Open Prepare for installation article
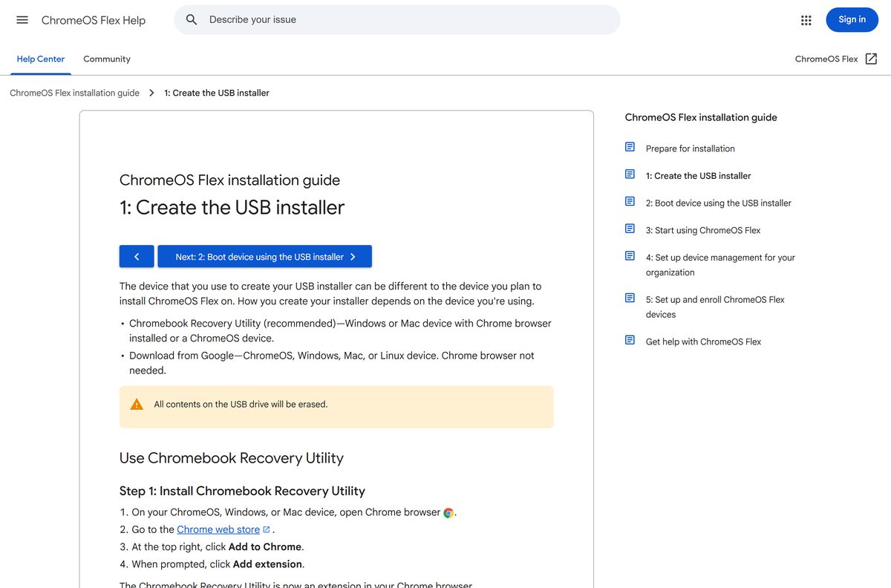 (x=691, y=148)
